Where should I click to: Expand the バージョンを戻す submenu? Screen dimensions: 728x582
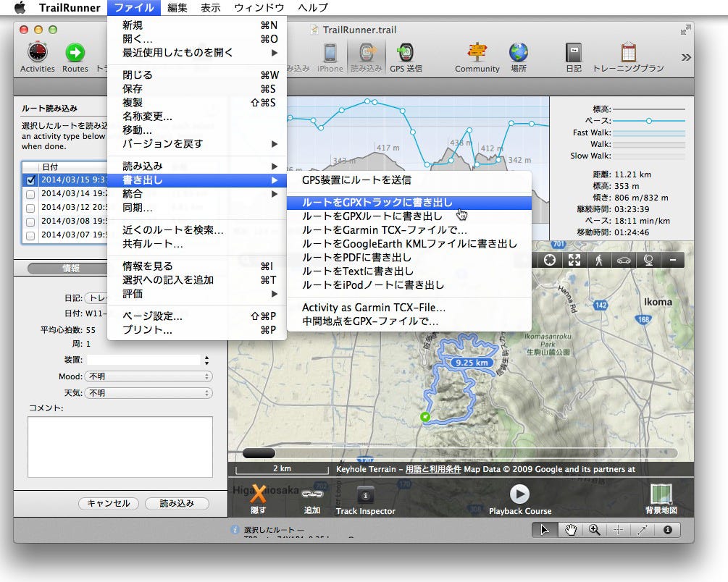(197, 144)
